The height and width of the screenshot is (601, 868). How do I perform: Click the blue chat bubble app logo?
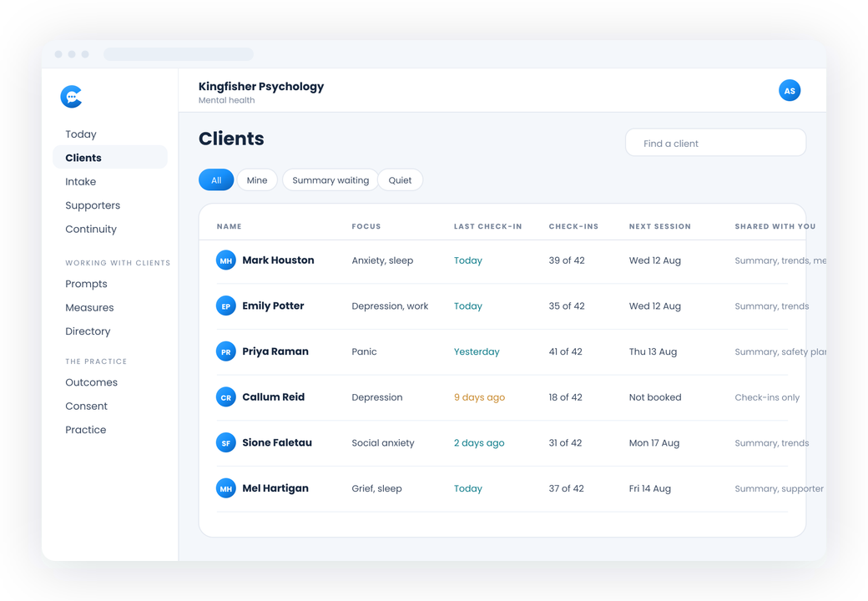(72, 97)
